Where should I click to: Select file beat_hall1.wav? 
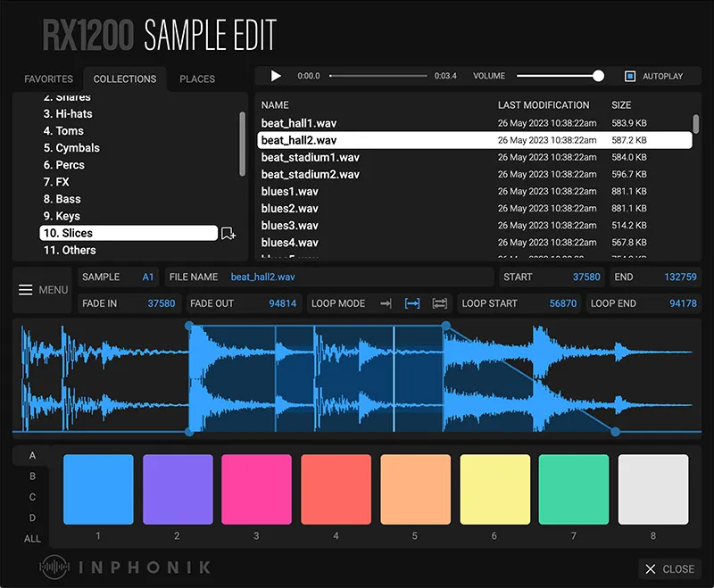click(x=475, y=123)
